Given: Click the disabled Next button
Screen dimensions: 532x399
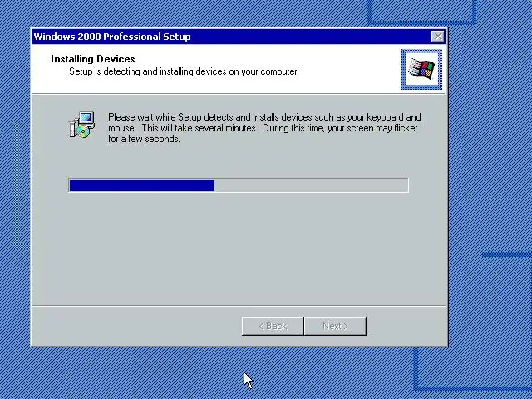Looking at the screenshot, I should pyautogui.click(x=336, y=326).
